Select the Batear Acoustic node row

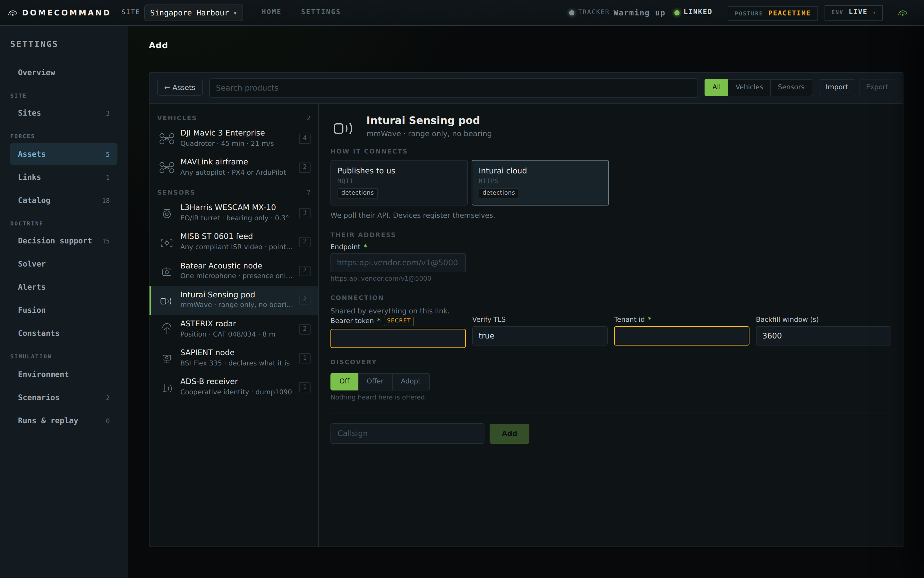click(234, 271)
